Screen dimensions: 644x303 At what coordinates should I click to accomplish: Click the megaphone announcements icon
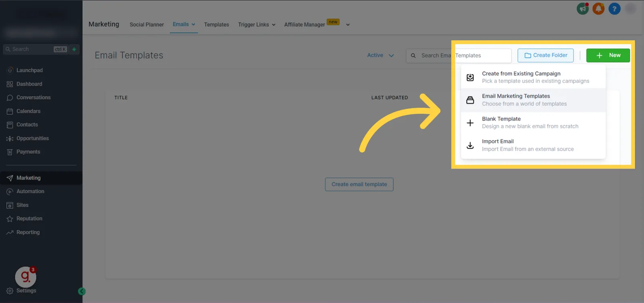pos(582,8)
